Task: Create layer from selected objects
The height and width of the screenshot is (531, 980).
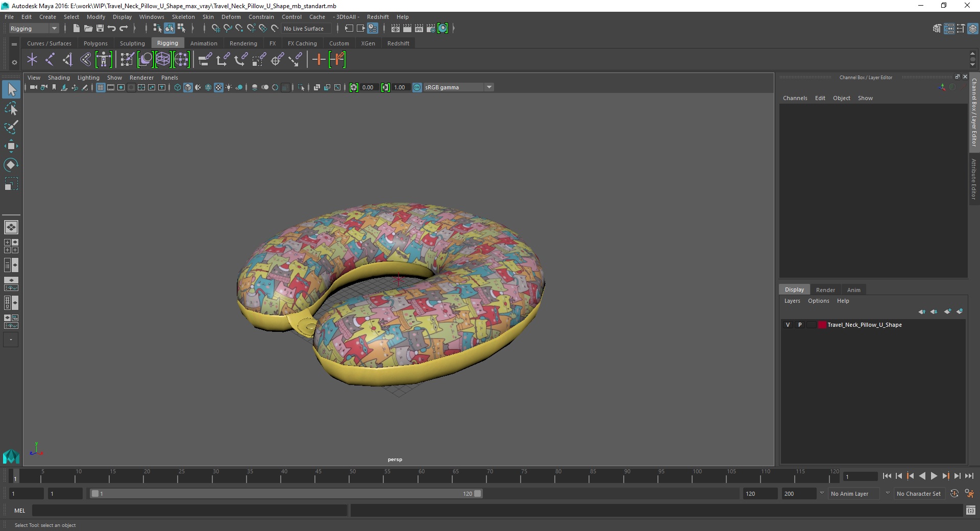Action: pyautogui.click(x=960, y=311)
